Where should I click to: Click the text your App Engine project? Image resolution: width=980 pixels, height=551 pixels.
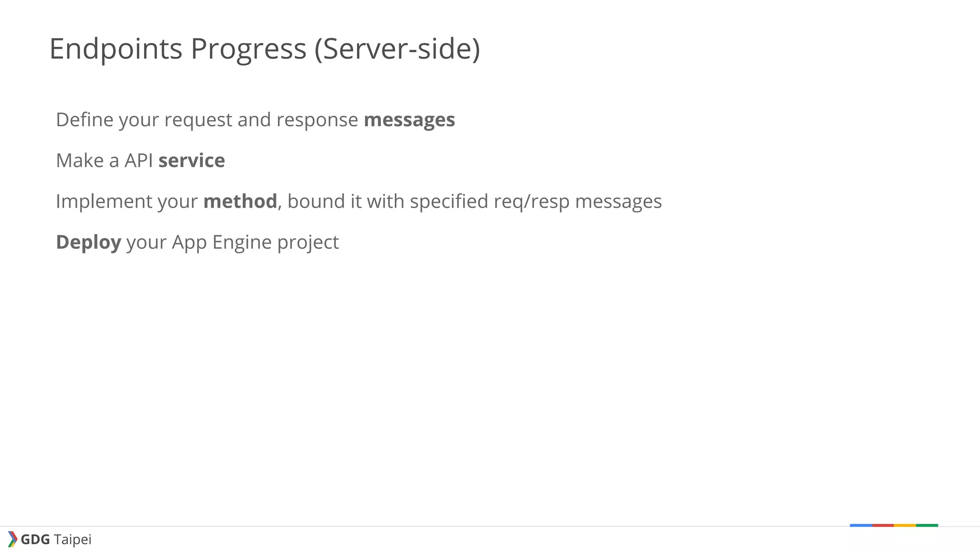233,242
